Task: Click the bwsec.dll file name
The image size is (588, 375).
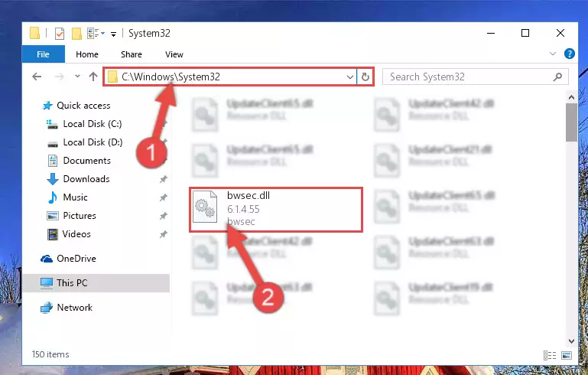Action: tap(249, 196)
